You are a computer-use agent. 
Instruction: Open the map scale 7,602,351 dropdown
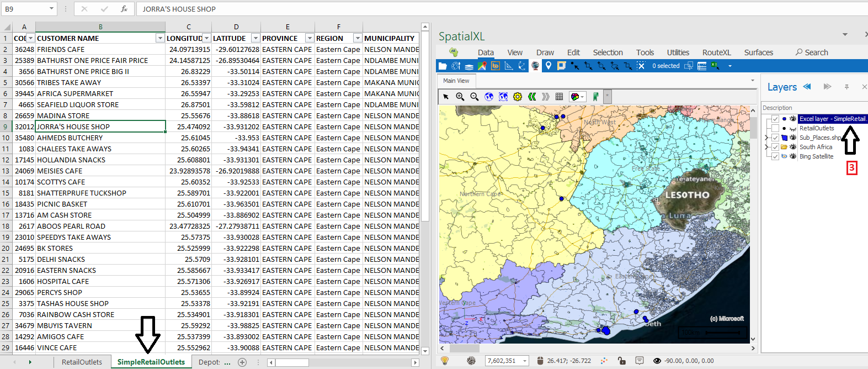pyautogui.click(x=525, y=361)
